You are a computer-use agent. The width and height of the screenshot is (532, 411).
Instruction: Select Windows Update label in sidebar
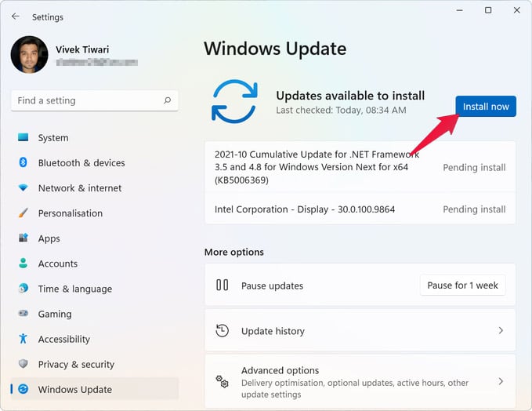75,389
